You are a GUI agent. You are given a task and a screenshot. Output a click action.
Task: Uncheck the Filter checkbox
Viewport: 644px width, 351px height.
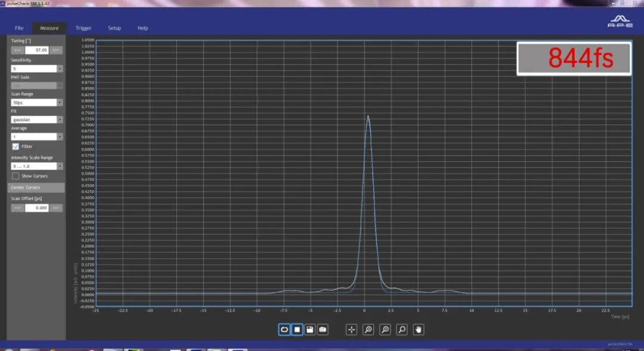click(x=16, y=147)
